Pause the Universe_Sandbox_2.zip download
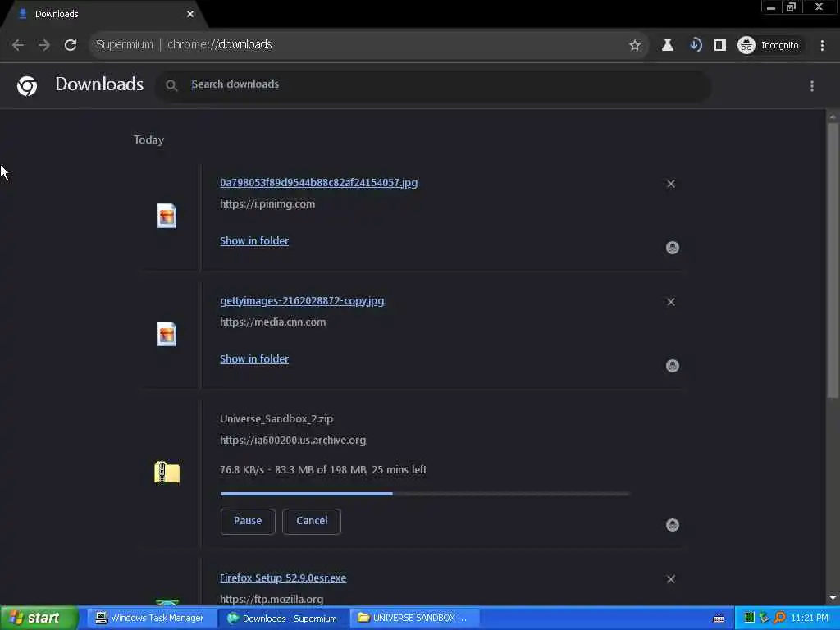The width and height of the screenshot is (840, 630). click(248, 521)
